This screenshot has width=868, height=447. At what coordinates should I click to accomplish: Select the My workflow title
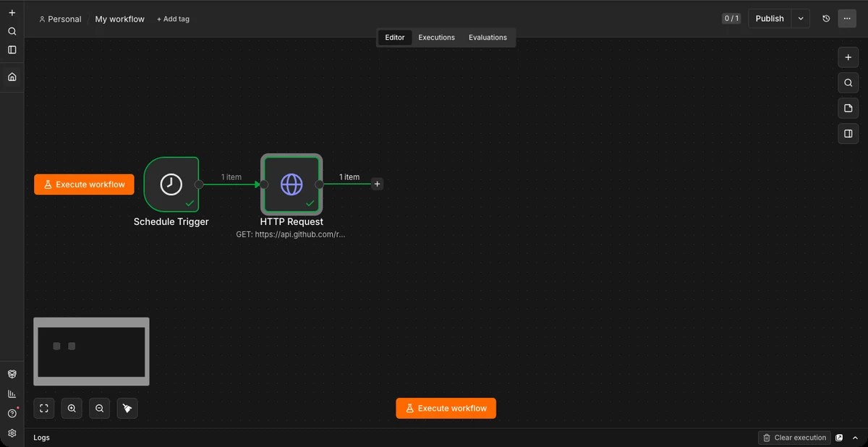pyautogui.click(x=120, y=19)
